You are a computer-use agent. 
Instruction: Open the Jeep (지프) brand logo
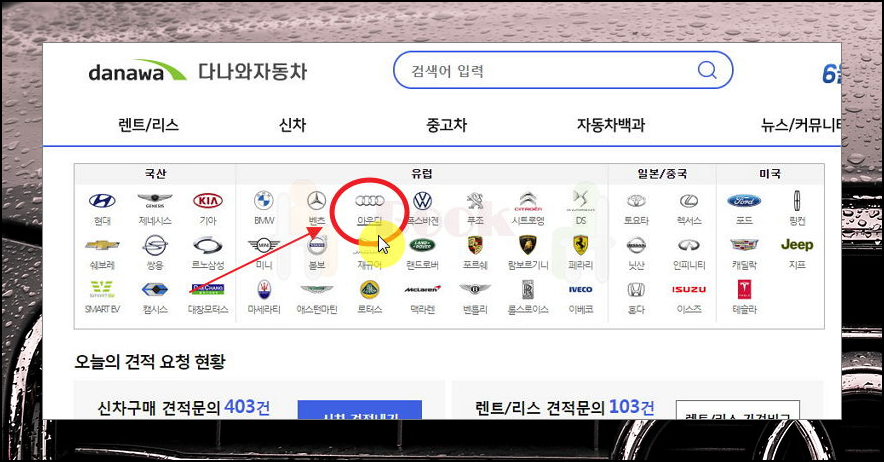pos(797,245)
